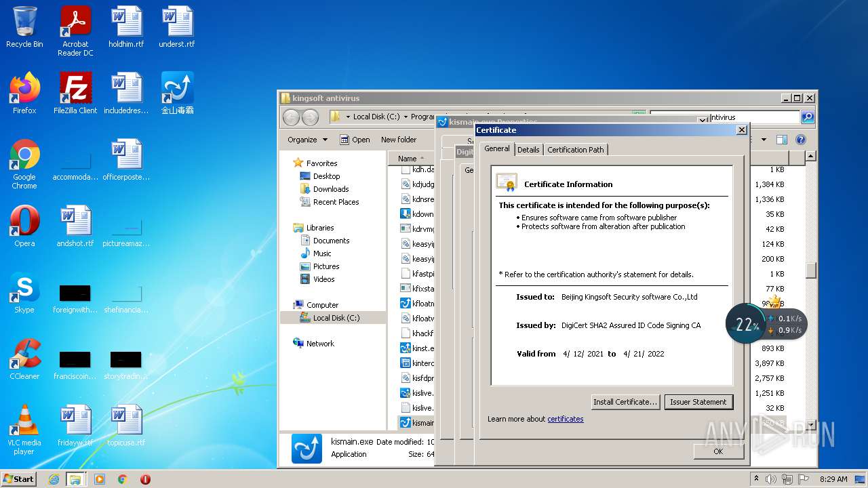Open the Kingsoft antivirus shortcut (金山毒霸) on the desktop

[177, 94]
